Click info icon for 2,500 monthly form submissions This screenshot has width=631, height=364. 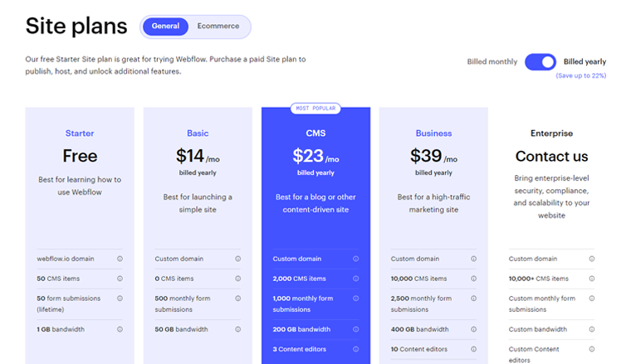tap(473, 298)
